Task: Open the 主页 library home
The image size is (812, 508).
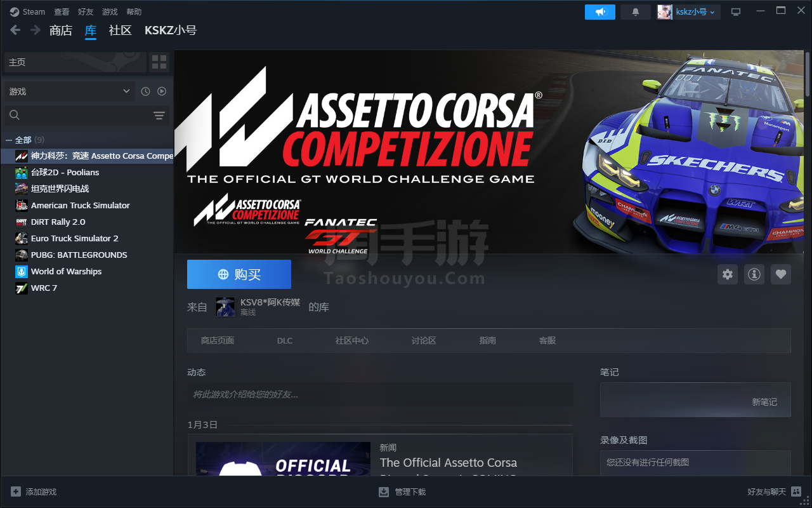Action: (75, 62)
